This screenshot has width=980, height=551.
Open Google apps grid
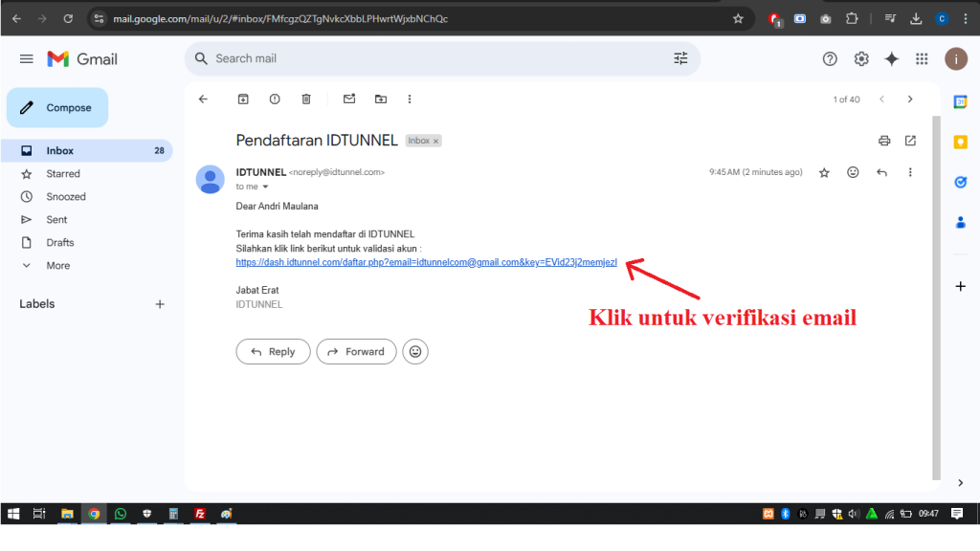click(922, 58)
